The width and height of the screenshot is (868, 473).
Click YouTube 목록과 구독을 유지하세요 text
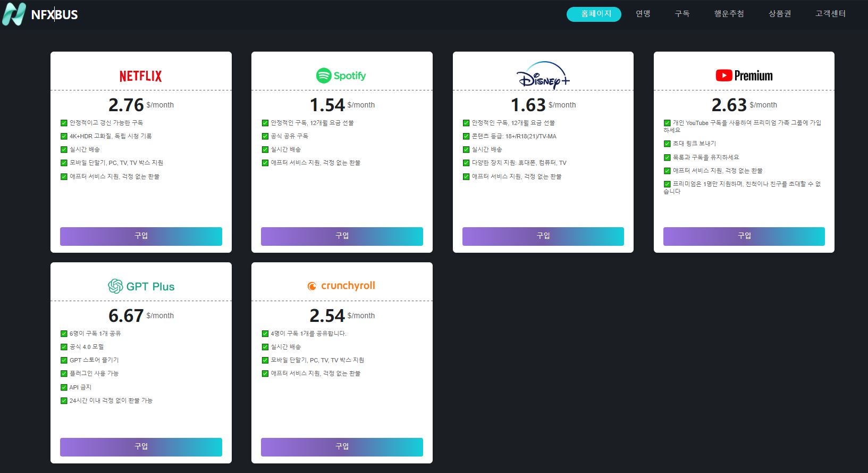[x=706, y=157]
